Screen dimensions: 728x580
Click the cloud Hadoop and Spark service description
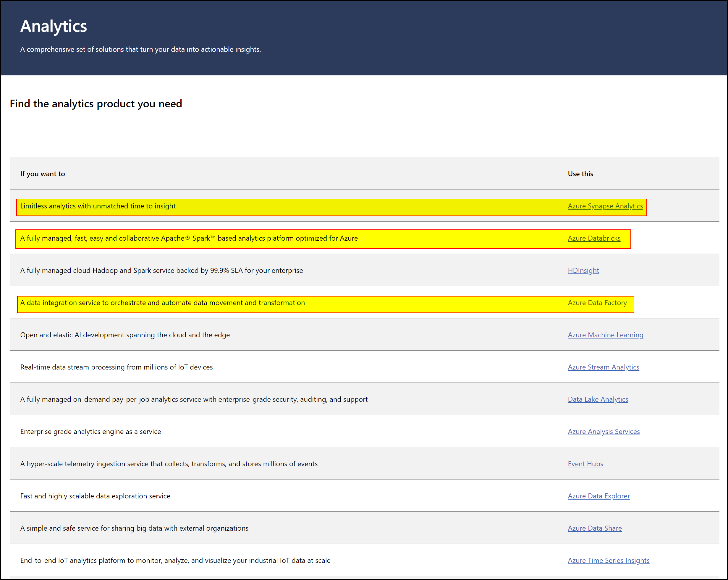pos(161,270)
